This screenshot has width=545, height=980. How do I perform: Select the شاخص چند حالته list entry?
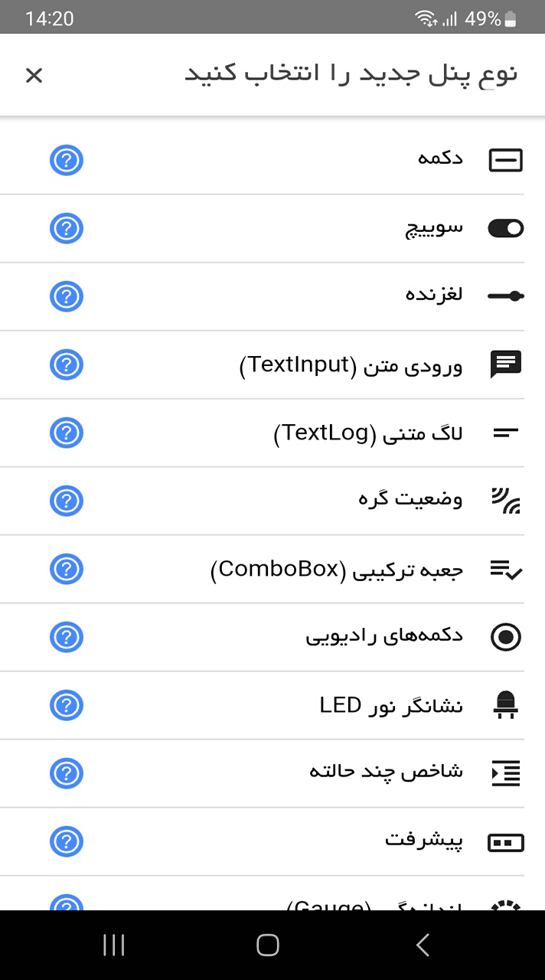click(386, 773)
